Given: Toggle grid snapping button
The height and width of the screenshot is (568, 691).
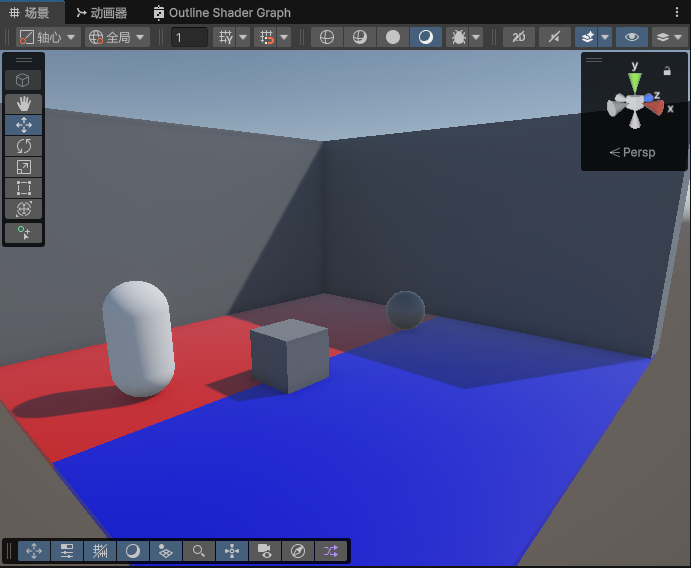Looking at the screenshot, I should coord(266,37).
